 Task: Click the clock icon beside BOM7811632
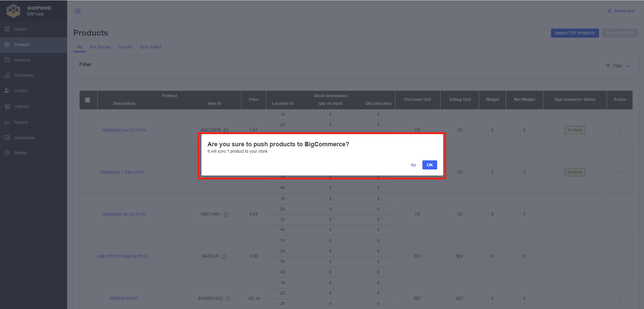click(228, 299)
